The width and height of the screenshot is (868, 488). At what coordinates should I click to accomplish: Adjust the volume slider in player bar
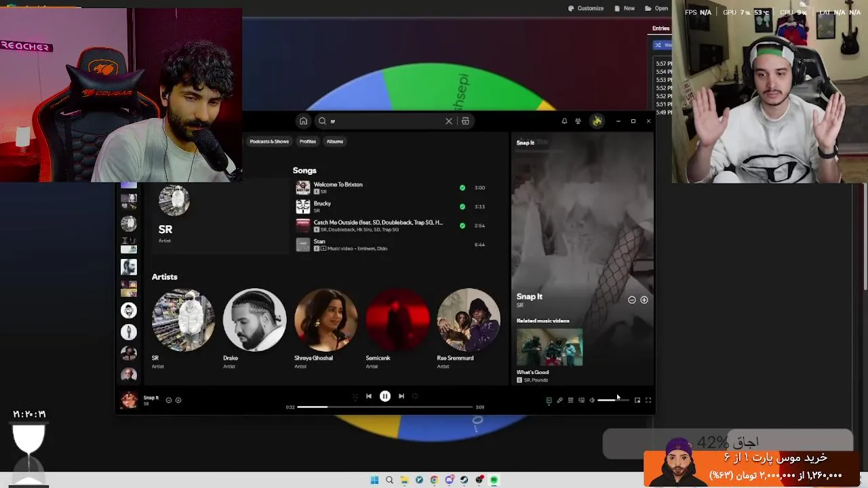(x=614, y=400)
